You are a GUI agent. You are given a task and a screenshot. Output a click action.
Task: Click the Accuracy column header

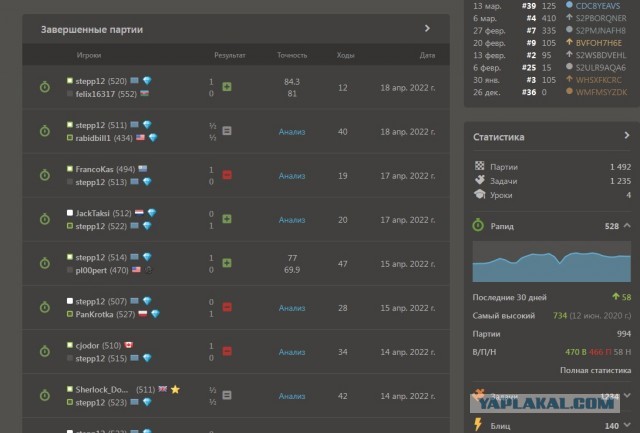(292, 55)
